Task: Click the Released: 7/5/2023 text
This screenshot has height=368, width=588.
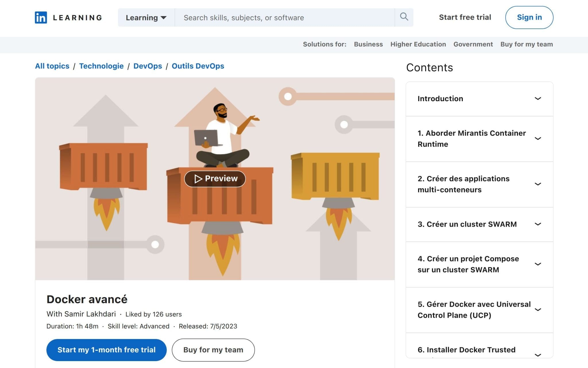Action: [208, 326]
